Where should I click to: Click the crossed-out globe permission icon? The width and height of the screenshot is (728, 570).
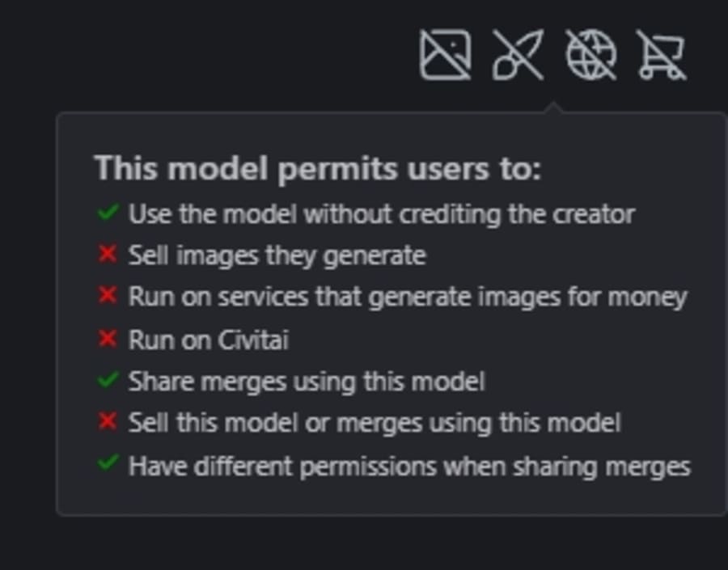(590, 55)
